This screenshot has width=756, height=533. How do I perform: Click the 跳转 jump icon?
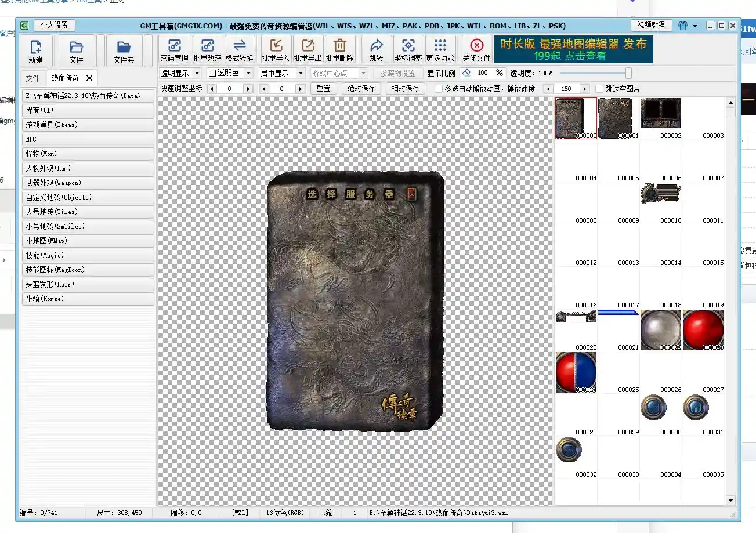376,50
